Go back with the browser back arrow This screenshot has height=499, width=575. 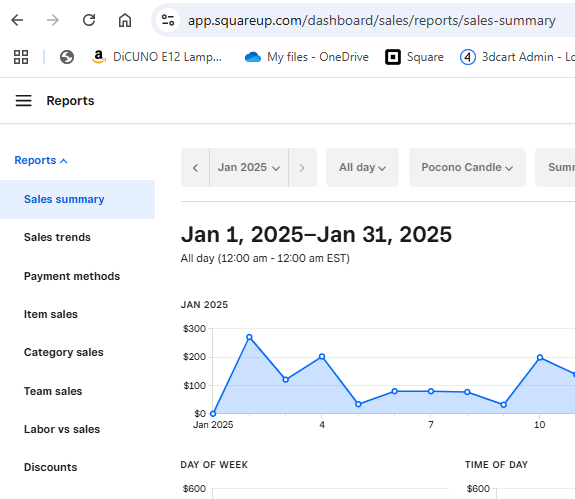click(17, 20)
